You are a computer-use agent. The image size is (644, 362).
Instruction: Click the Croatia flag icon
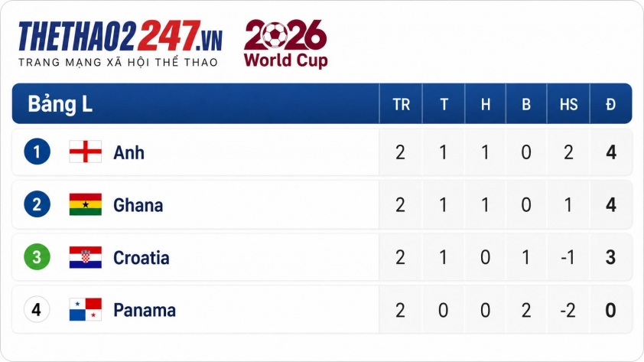[x=86, y=257]
